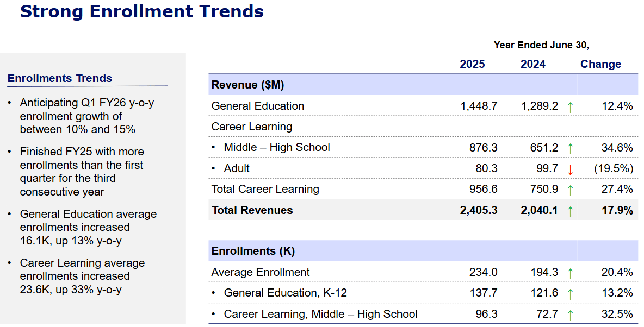Viewport: 644px width, 327px height.
Task: Click the 27.4% change value
Action: 617,189
